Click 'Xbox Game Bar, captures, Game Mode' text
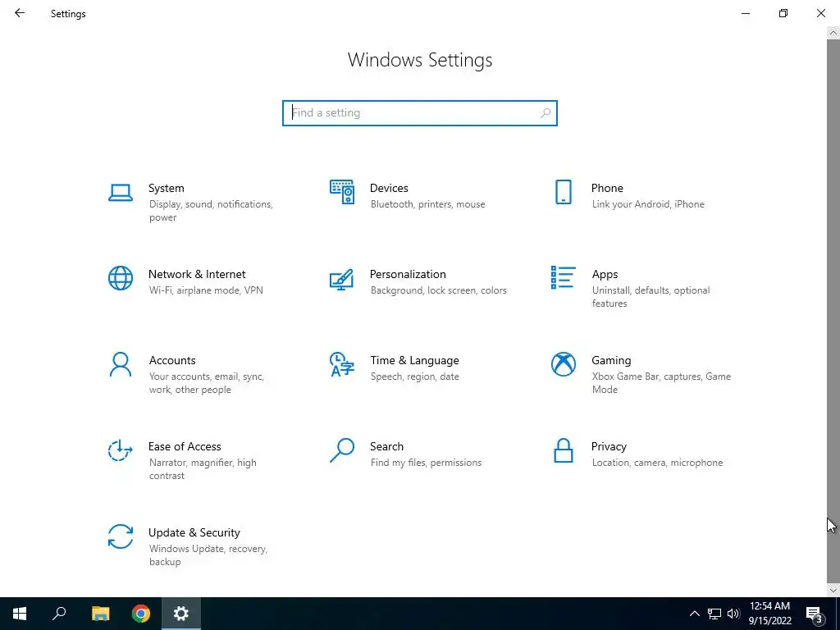840x630 pixels. point(661,383)
